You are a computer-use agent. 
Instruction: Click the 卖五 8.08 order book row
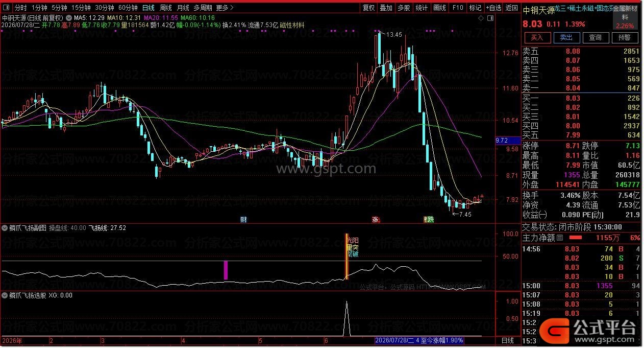(x=581, y=51)
